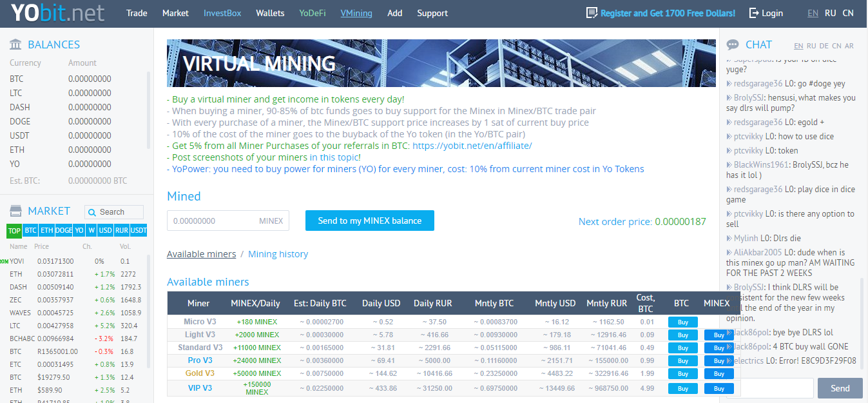Open YoDeFi in navigation
Screen dimensions: 868x403
(313, 13)
